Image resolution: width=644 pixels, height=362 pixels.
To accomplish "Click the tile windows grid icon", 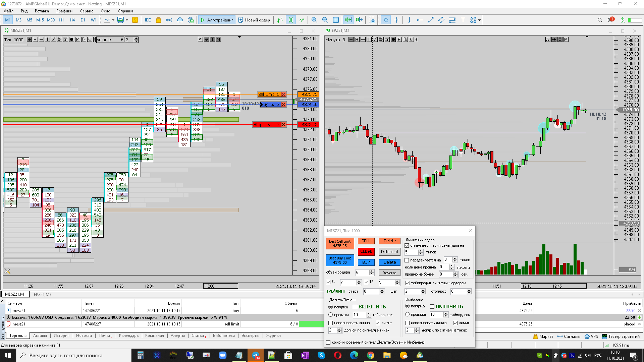I will pyautogui.click(x=336, y=20).
